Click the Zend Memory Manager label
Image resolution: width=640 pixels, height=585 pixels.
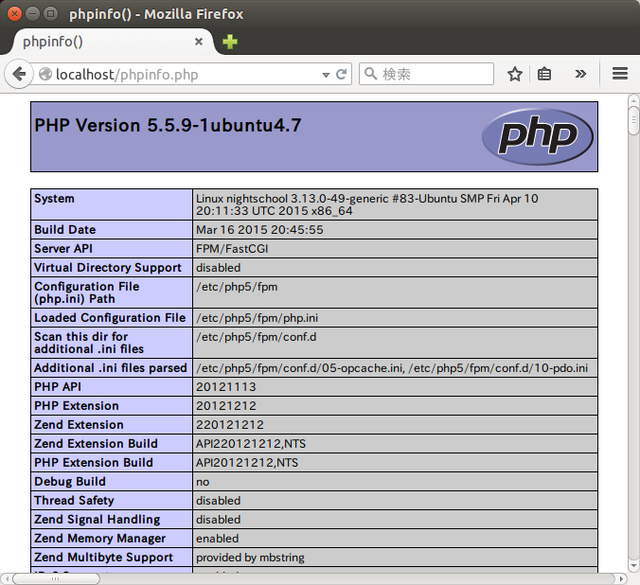(100, 538)
